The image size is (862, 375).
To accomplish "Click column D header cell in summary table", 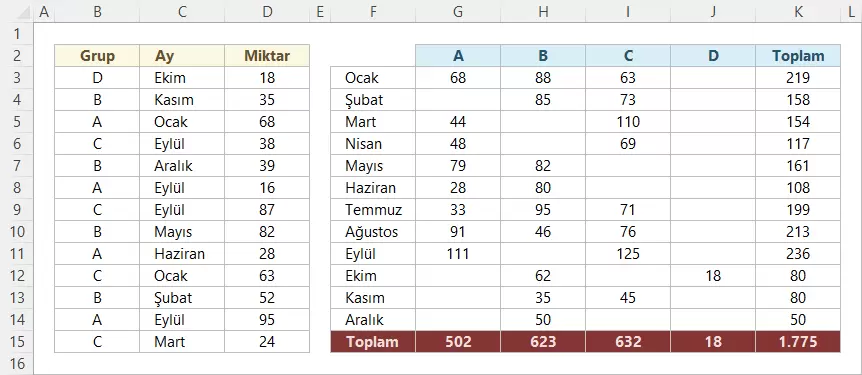I will [713, 56].
